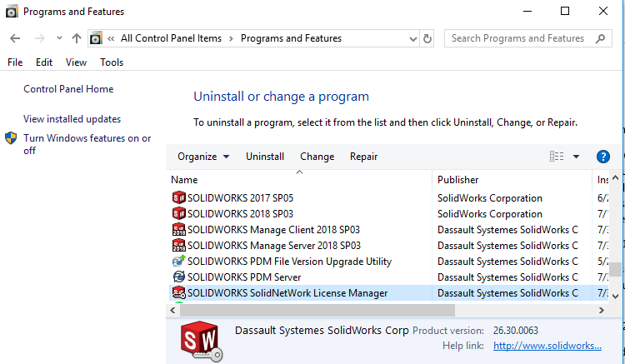625x364 pixels.
Task: Click the horizontal scrollbar right arrow
Action: [x=602, y=310]
